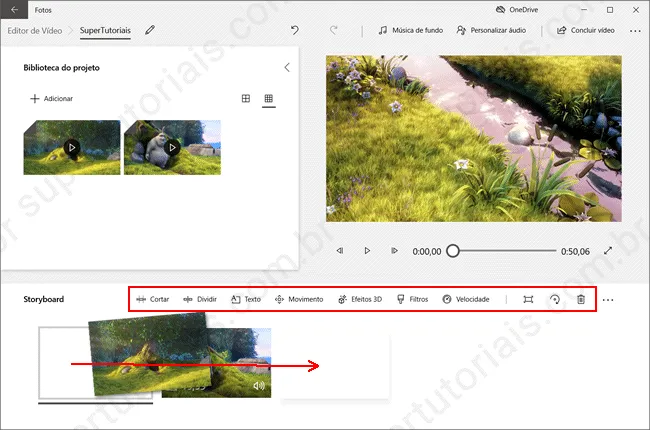This screenshot has width=650, height=430.
Task: Open the Filtros filter tool
Action: tap(412, 299)
